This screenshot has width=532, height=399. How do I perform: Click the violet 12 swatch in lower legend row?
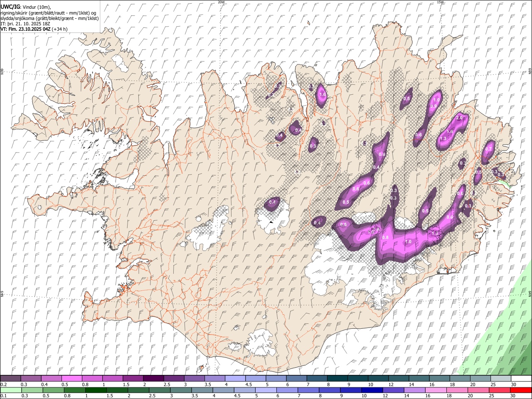393,390
